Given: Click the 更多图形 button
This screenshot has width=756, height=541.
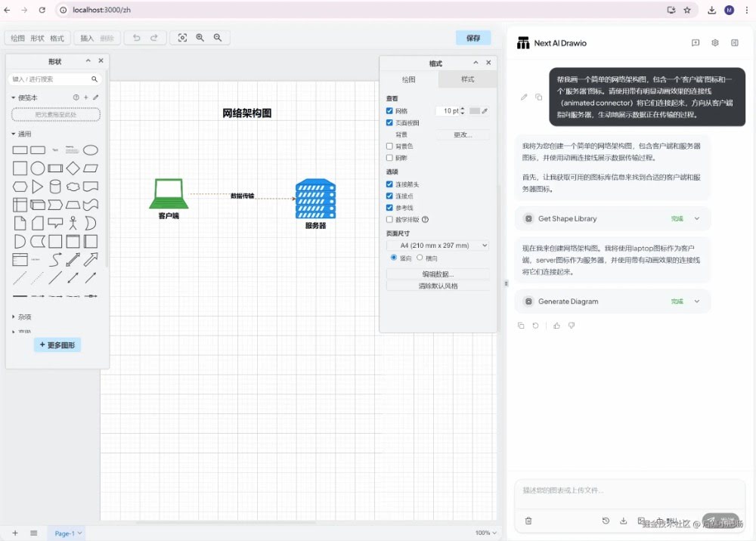Looking at the screenshot, I should [x=57, y=345].
